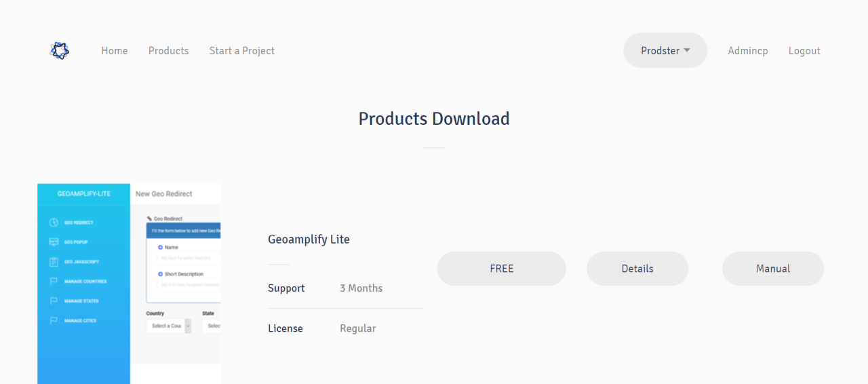Open the Products menu item
The height and width of the screenshot is (384, 868).
pos(168,51)
